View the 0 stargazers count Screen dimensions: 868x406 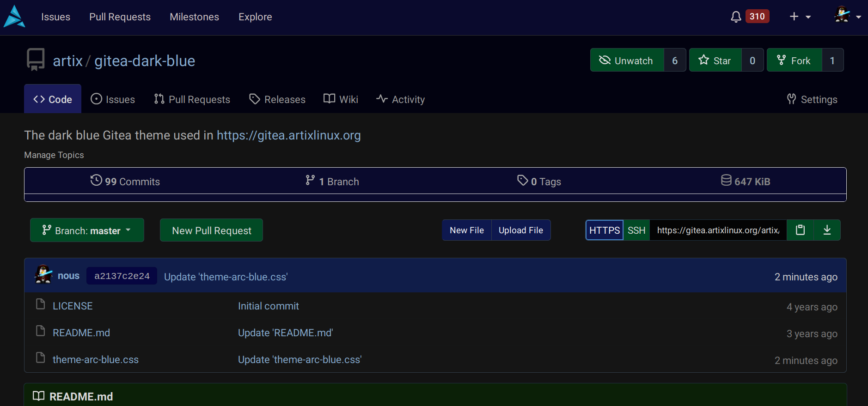752,61
